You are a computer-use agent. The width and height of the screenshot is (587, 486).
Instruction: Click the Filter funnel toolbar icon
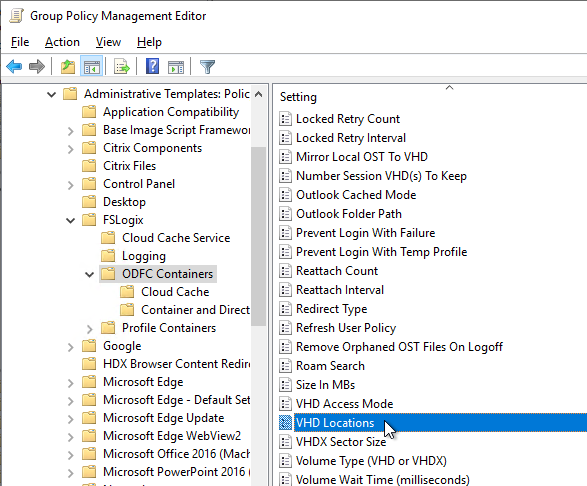click(207, 67)
